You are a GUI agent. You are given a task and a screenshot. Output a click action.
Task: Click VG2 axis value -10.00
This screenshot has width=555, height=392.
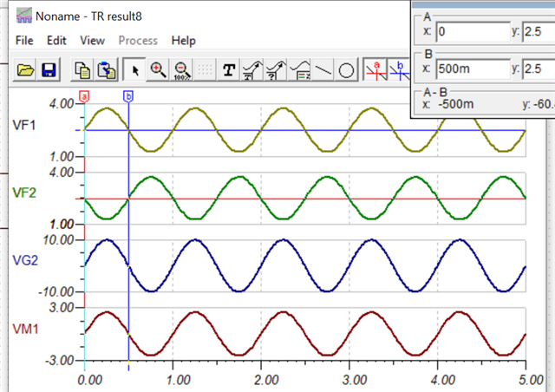pyautogui.click(x=55, y=292)
